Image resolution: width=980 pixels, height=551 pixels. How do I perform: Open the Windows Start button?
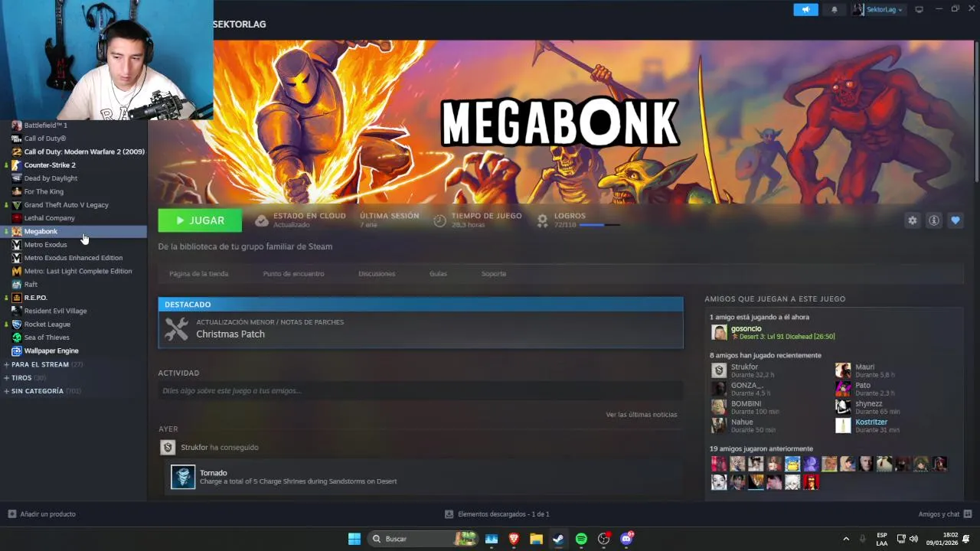354,539
